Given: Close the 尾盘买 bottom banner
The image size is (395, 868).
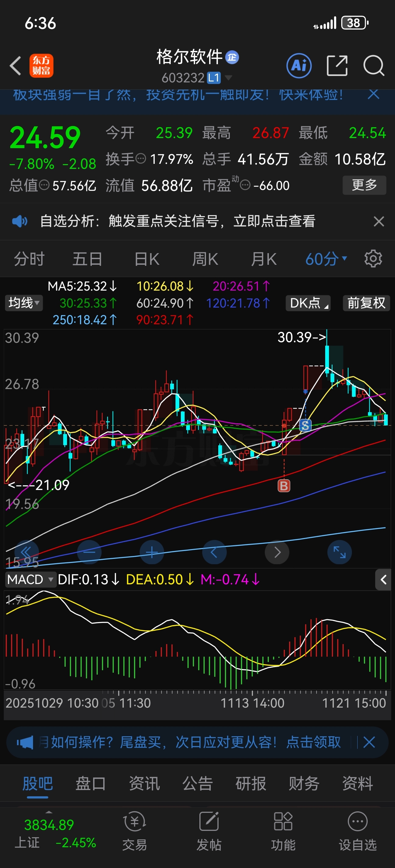Looking at the screenshot, I should pyautogui.click(x=369, y=742).
